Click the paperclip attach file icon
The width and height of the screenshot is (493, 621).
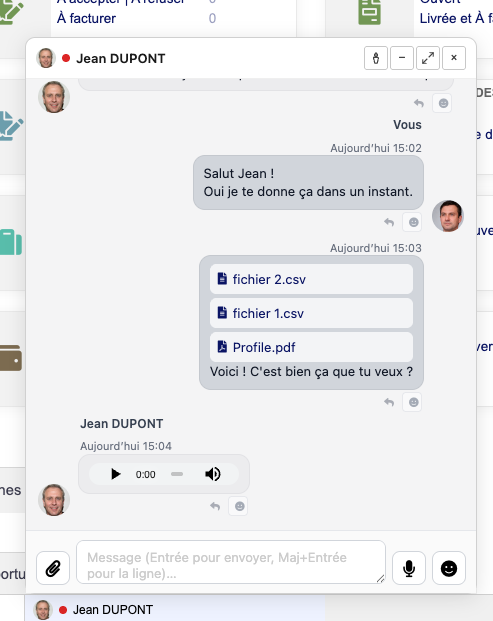click(x=53, y=568)
